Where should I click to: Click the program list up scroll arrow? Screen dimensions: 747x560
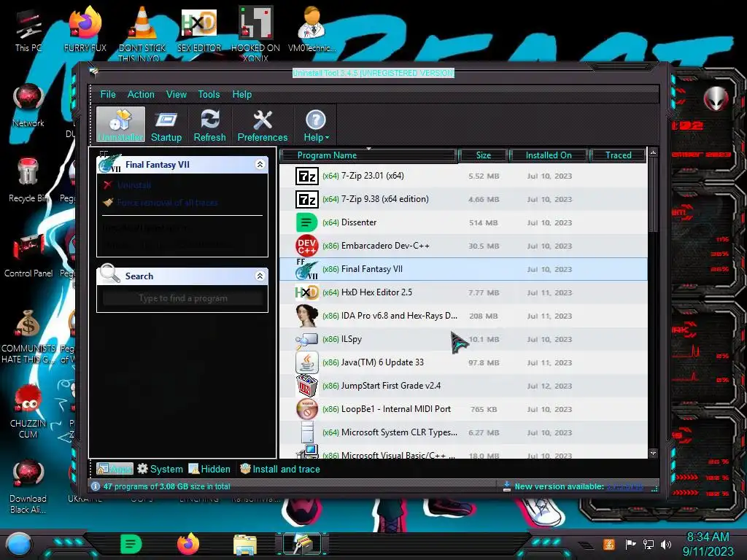[x=653, y=152]
